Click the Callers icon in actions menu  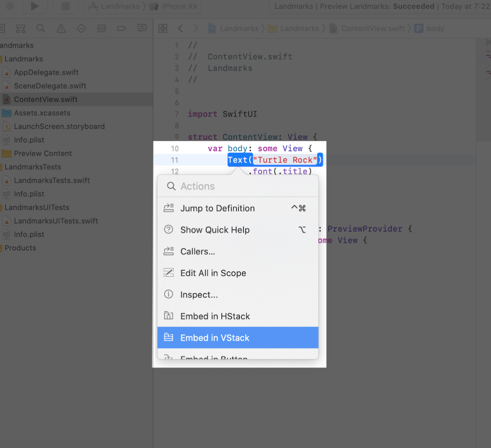(x=168, y=251)
